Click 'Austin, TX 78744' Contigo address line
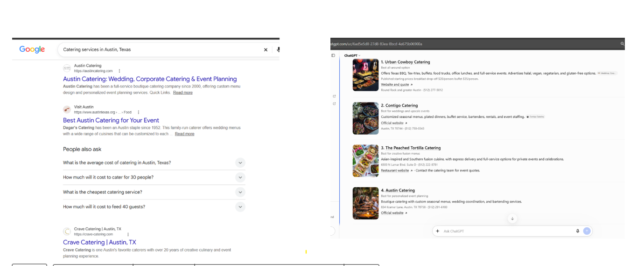This screenshot has width=644, height=266. pyautogui.click(x=402, y=129)
